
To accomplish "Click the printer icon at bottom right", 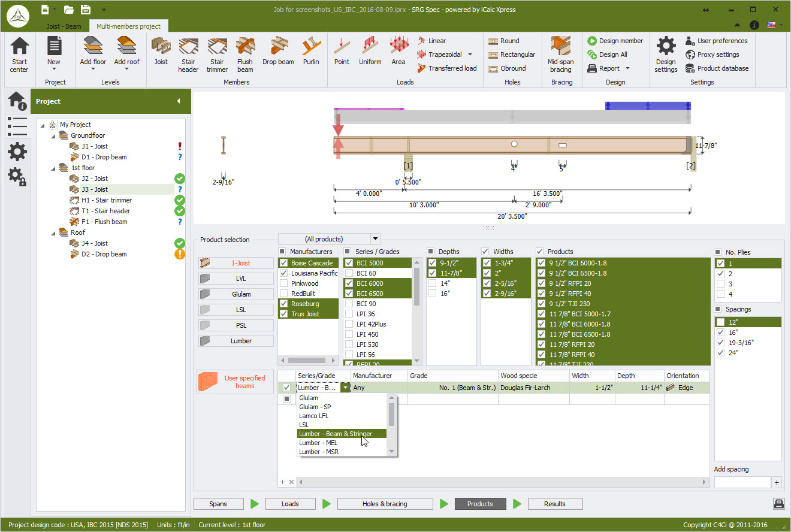I will (x=778, y=504).
